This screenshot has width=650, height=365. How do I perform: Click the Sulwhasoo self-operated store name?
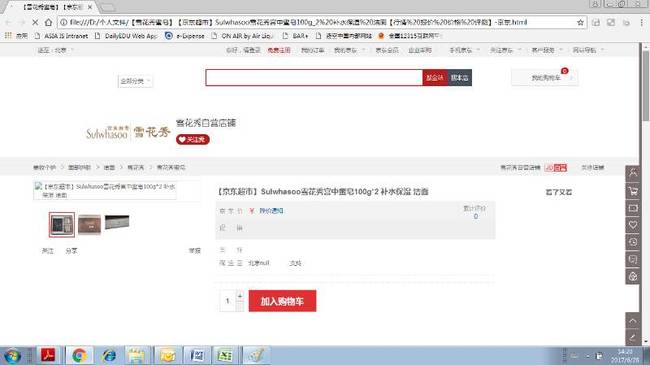[206, 123]
